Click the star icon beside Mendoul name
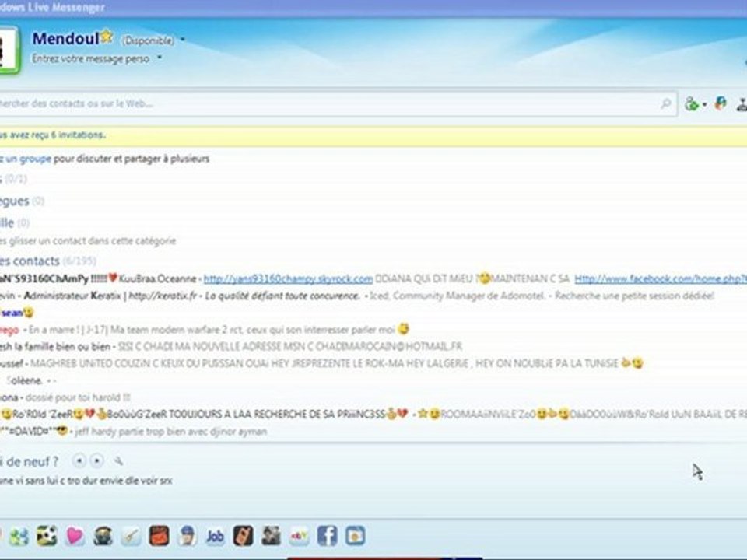This screenshot has width=747, height=560. tap(107, 37)
